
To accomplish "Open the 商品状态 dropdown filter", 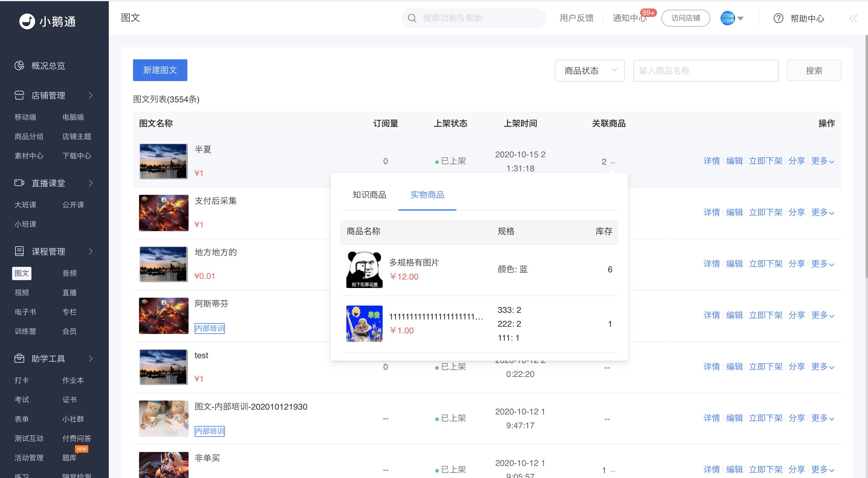I will (x=590, y=70).
